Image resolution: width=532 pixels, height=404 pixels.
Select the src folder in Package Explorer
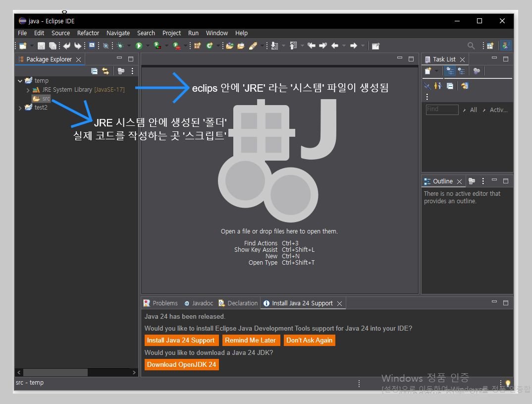[42, 99]
